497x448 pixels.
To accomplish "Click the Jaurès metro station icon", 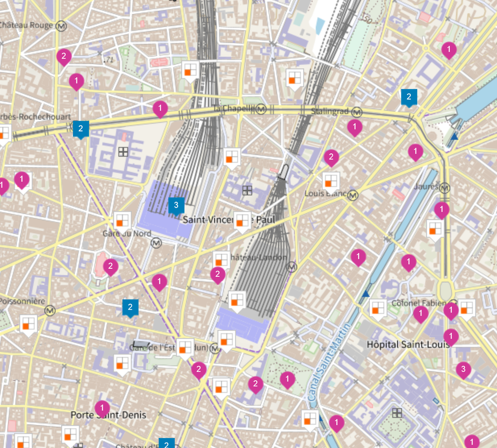I will click(x=445, y=188).
